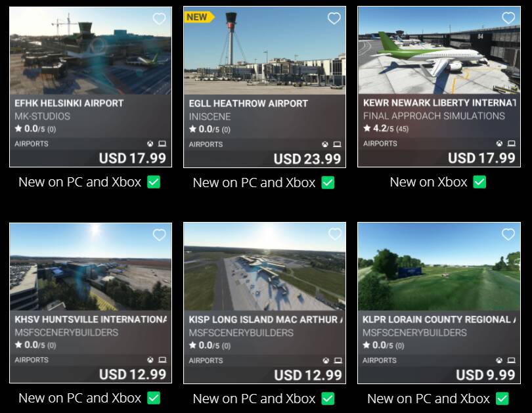Add KEWR Newark Liberty to wishlist heart
This screenshot has width=532, height=413.
pos(508,18)
